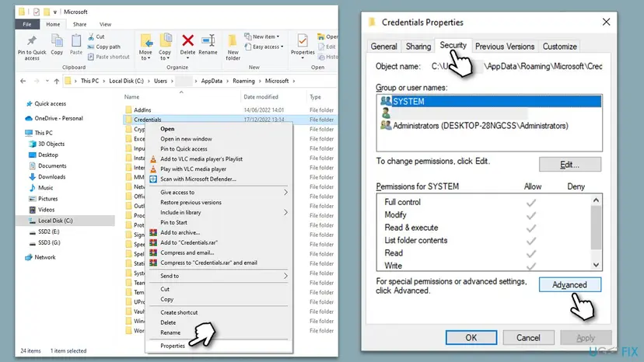Choose Scan with Microsoft Defender
This screenshot has width=644, height=362.
(198, 179)
